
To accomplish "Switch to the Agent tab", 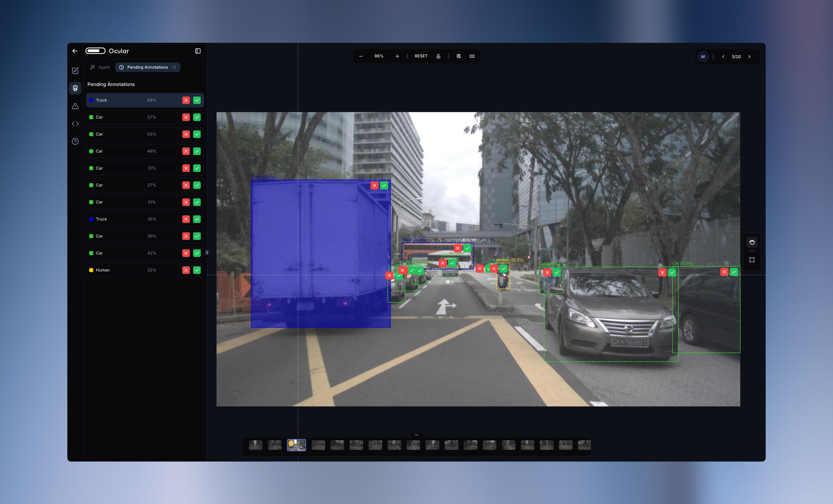I will pyautogui.click(x=100, y=67).
